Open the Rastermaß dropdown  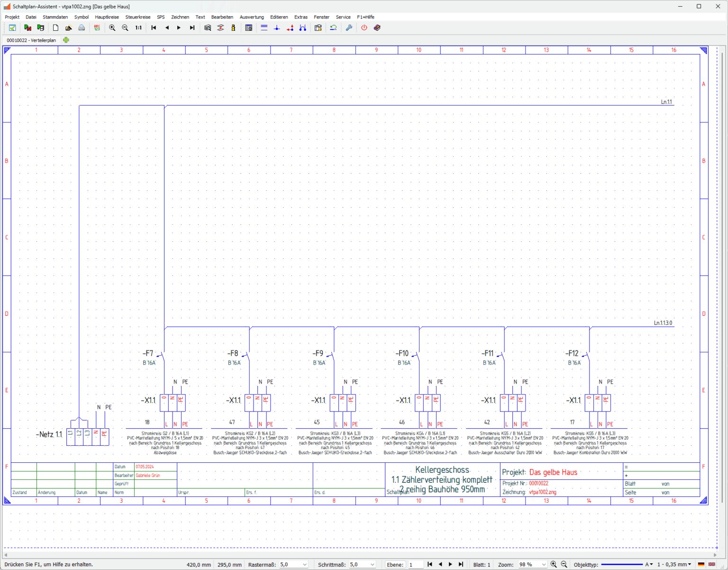(306, 564)
